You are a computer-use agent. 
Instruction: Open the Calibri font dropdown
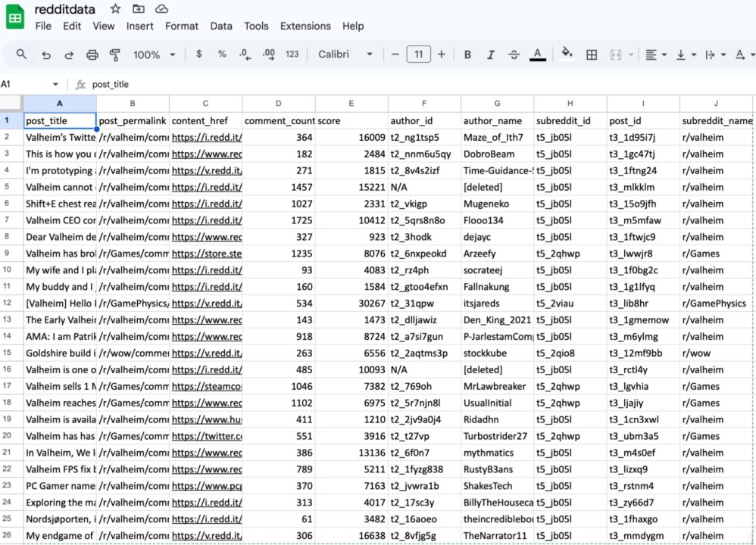[x=345, y=54]
